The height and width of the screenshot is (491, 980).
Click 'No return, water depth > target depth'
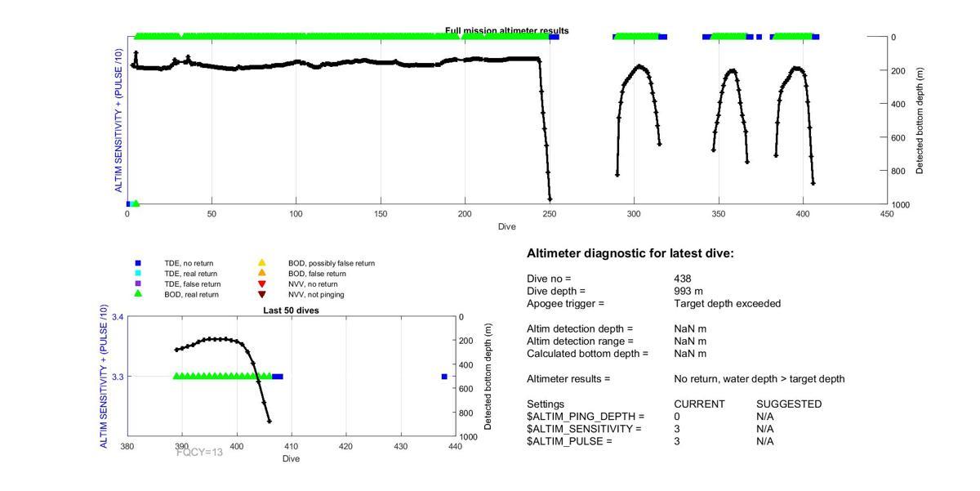point(759,379)
